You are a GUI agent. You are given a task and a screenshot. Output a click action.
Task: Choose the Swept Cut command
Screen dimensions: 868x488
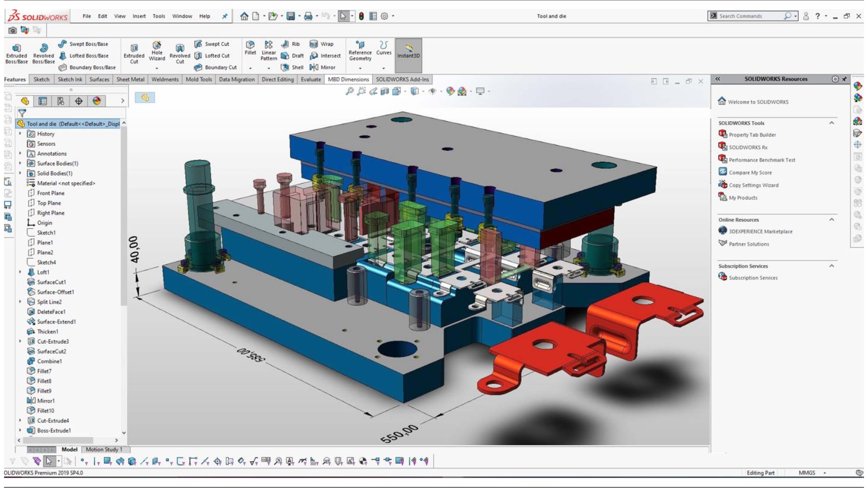212,44
